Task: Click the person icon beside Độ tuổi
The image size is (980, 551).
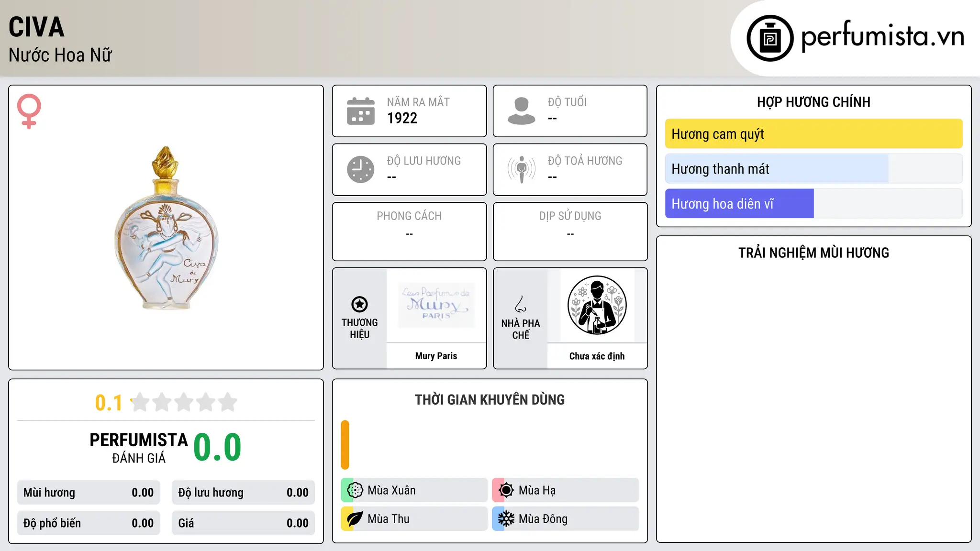Action: 521,111
